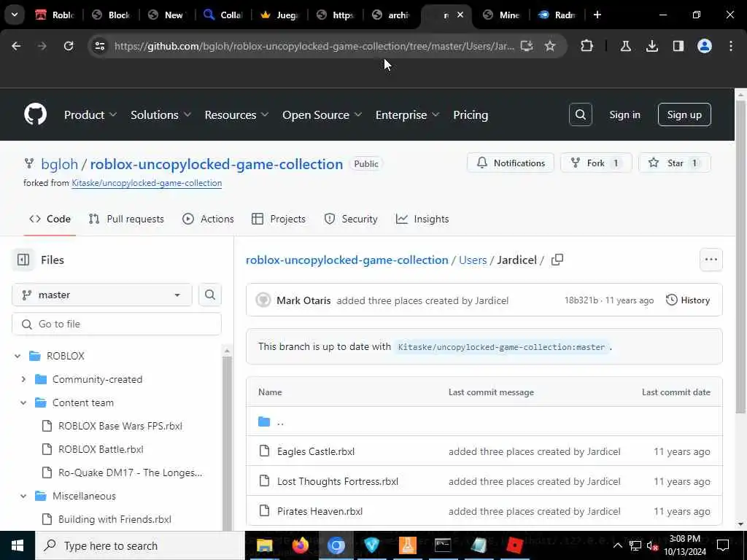
Task: Collapse the Miscellaneous folder
Action: tap(23, 496)
